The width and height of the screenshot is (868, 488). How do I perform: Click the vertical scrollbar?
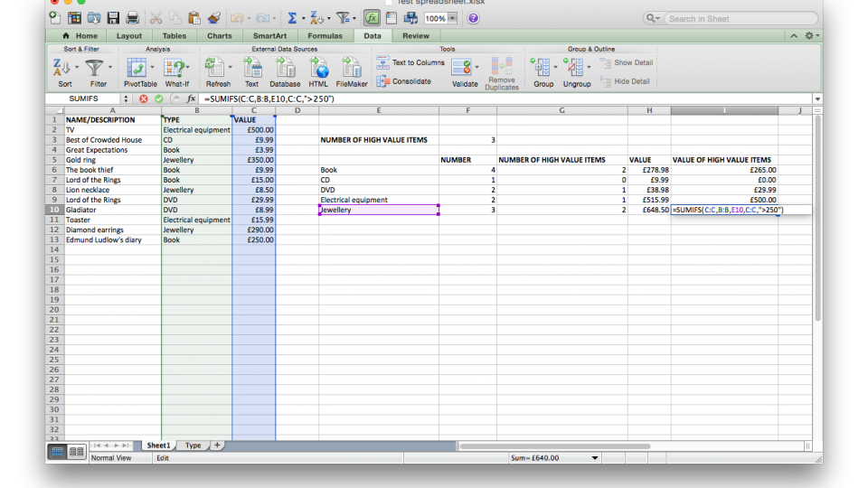pyautogui.click(x=817, y=219)
